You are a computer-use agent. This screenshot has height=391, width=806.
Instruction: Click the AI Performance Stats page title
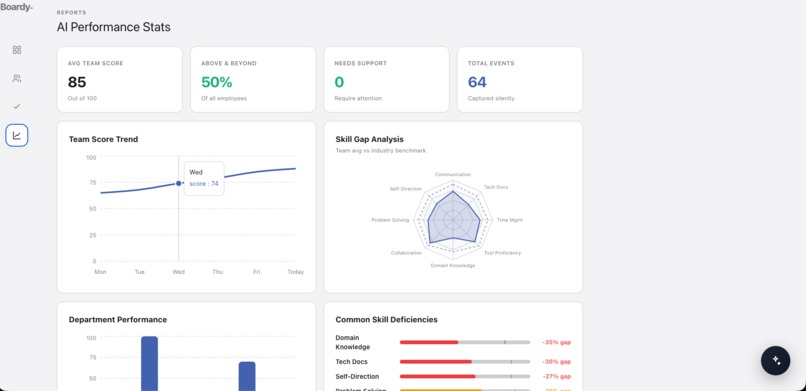pyautogui.click(x=114, y=27)
